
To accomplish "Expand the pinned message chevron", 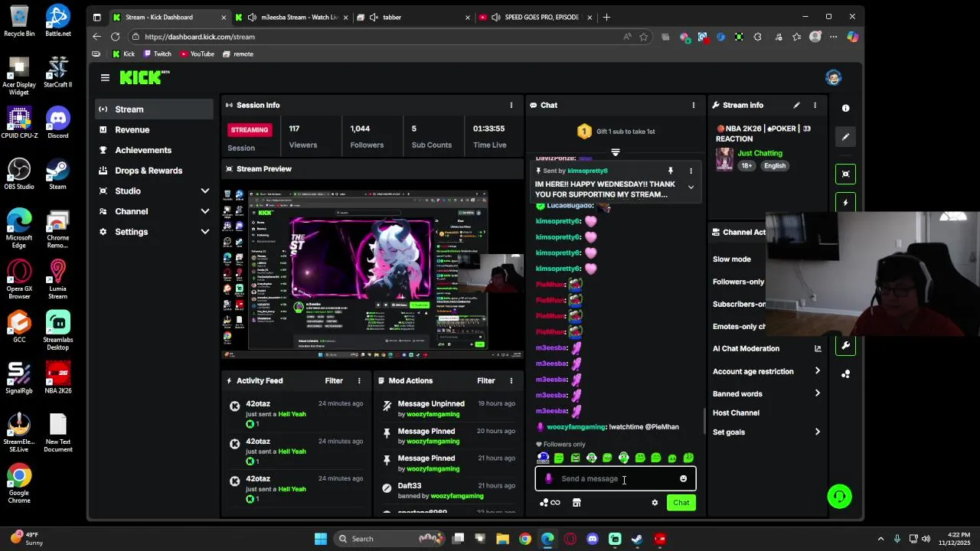I will 691,187.
